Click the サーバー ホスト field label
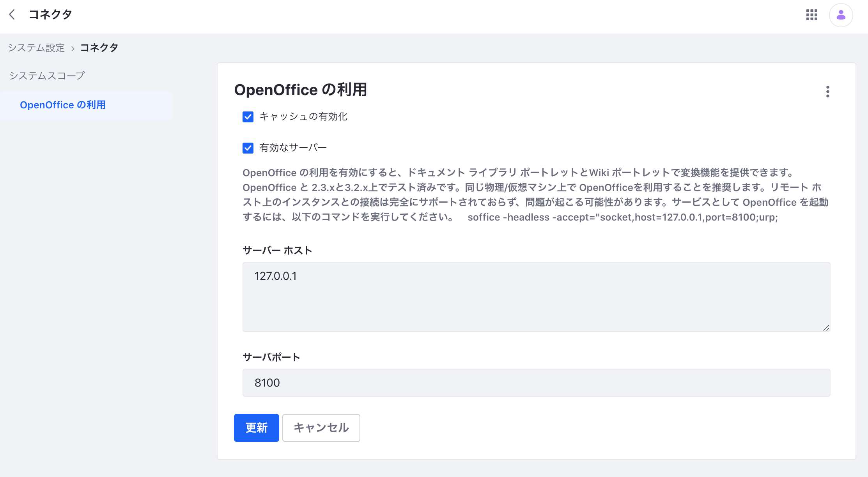Image resolution: width=868 pixels, height=477 pixels. pos(277,250)
